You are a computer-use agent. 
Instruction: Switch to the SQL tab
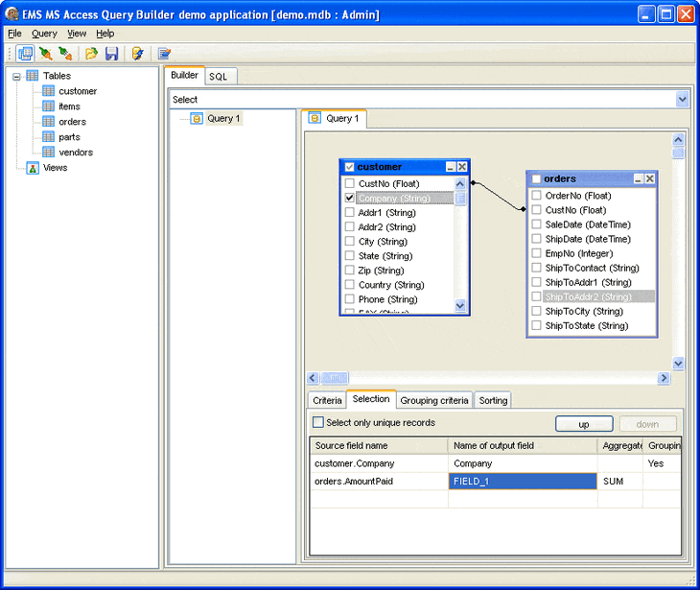(219, 77)
